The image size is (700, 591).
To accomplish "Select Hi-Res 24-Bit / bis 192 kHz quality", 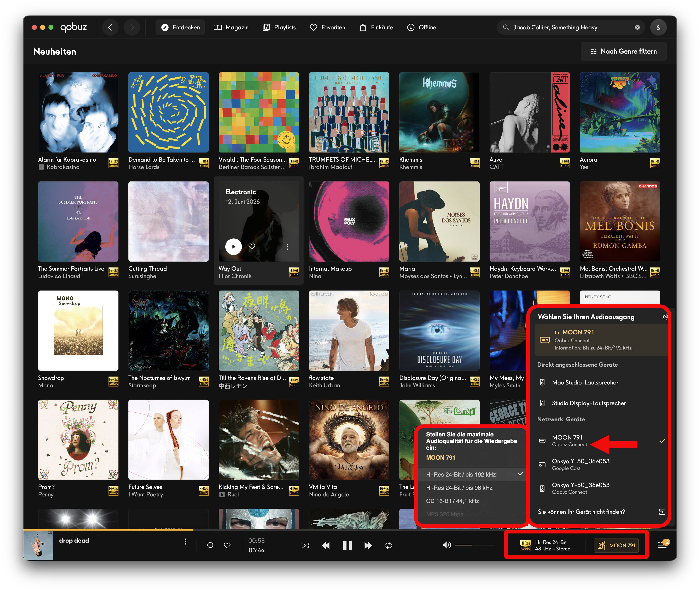I will (x=472, y=474).
